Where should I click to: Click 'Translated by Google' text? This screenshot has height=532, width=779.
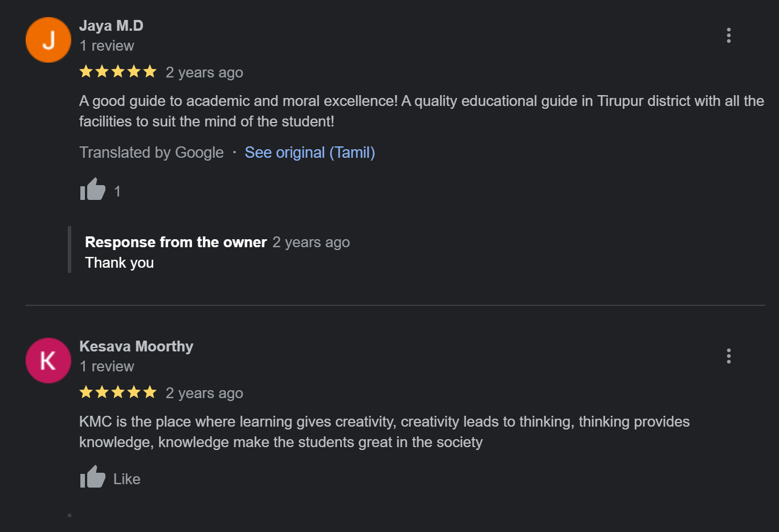pyautogui.click(x=152, y=153)
